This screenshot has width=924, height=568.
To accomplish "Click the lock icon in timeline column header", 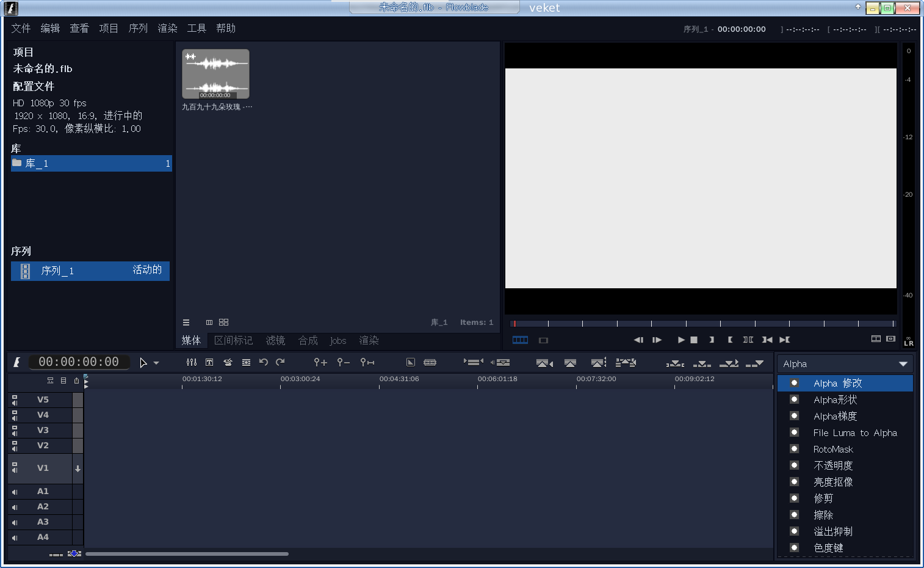I will (x=76, y=380).
